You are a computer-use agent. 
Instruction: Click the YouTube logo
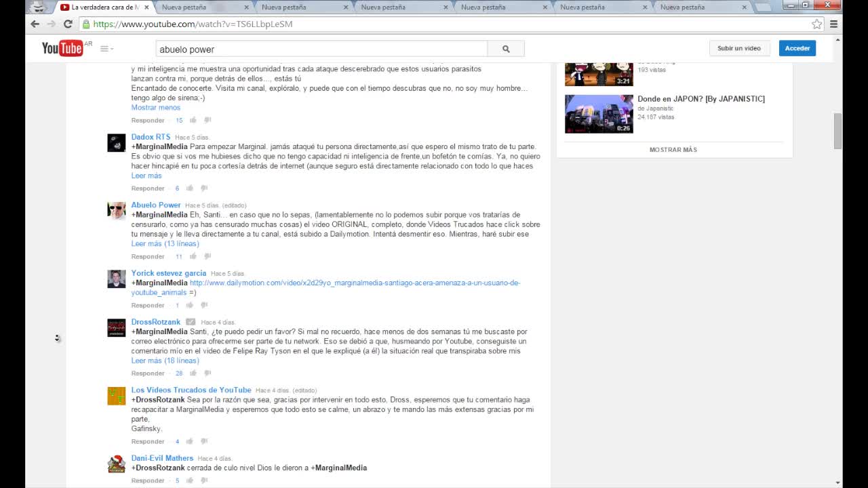[62, 48]
